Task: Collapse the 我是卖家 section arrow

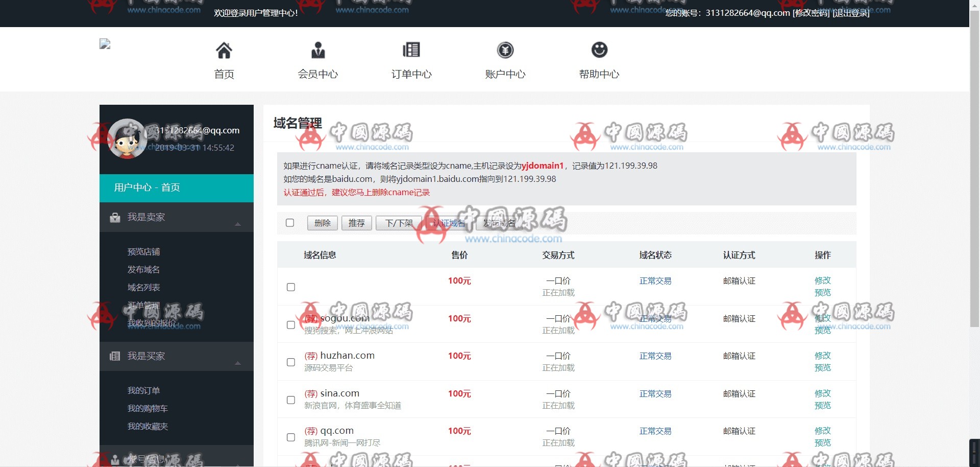Action: 238,224
